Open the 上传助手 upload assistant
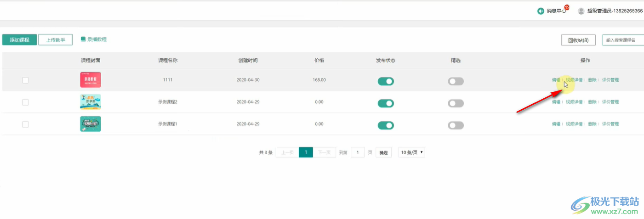This screenshot has width=644, height=219. [55, 40]
